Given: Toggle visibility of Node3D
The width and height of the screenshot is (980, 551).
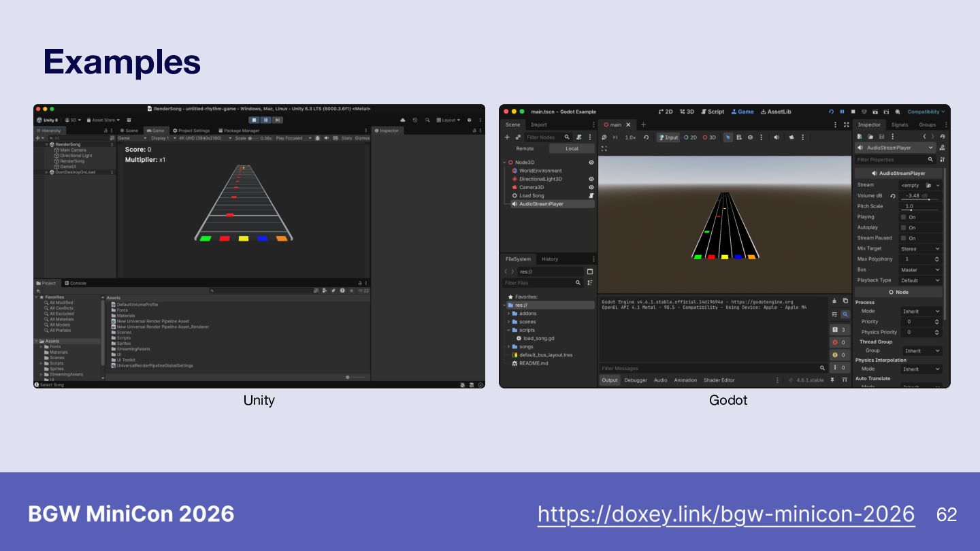Looking at the screenshot, I should (591, 163).
